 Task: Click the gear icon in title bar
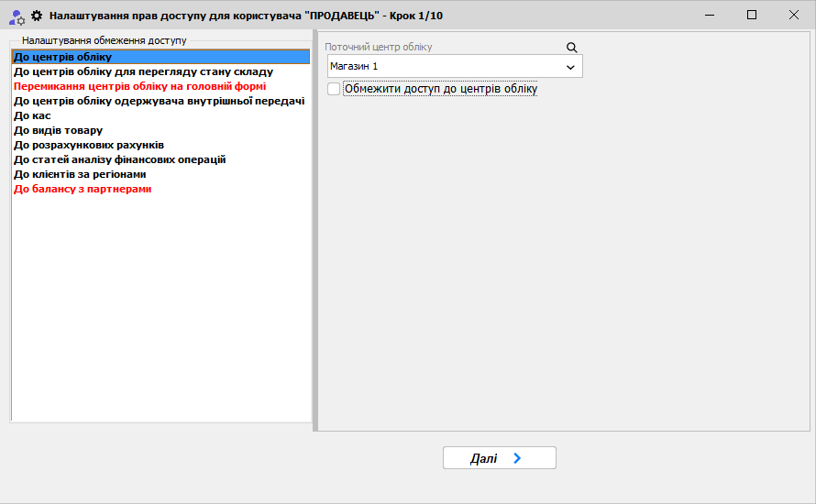point(38,16)
